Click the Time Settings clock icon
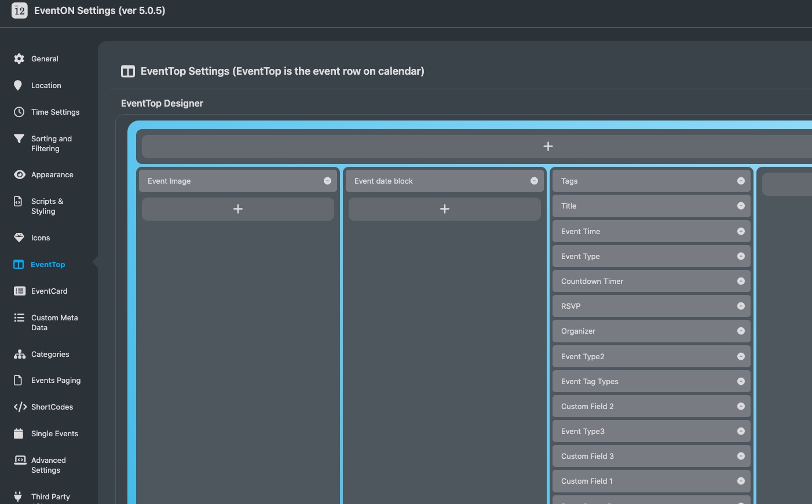The image size is (812, 504). (19, 112)
